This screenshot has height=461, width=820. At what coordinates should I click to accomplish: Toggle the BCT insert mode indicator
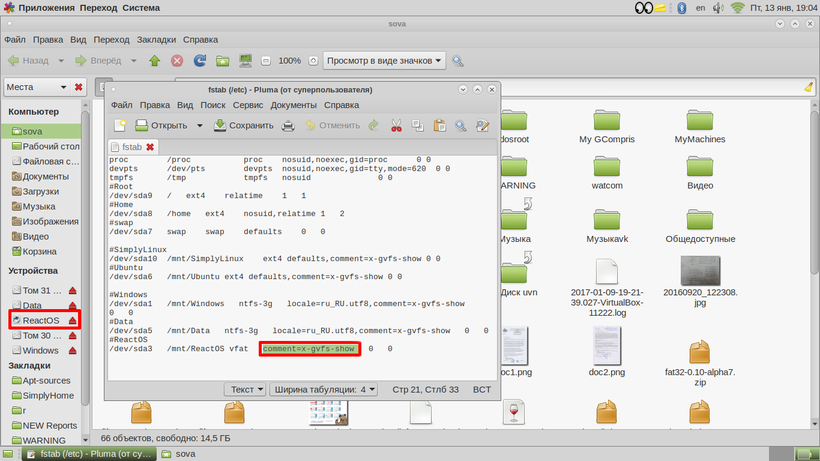click(x=482, y=389)
